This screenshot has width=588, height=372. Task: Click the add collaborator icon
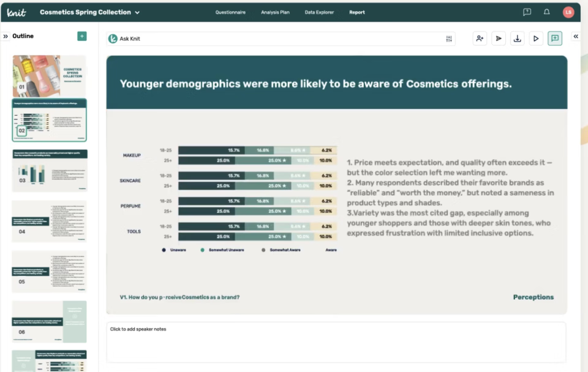[480, 39]
